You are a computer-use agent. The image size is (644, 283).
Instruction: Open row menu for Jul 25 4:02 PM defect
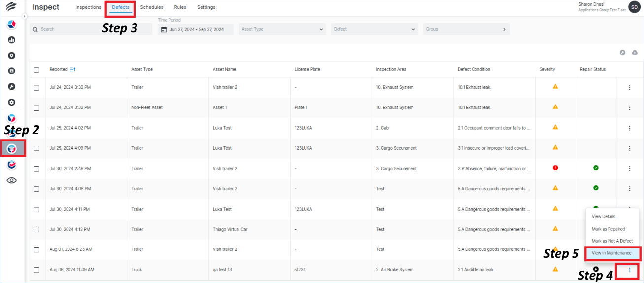(x=629, y=128)
